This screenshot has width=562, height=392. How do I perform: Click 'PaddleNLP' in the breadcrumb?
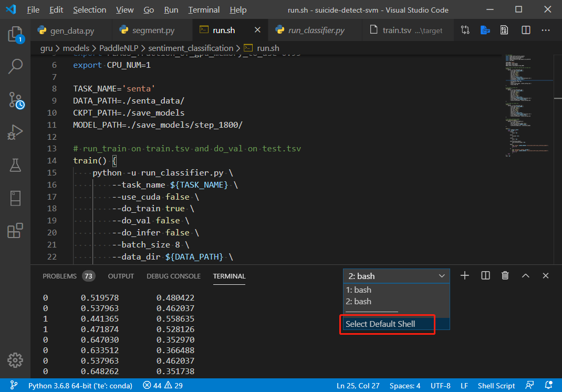(119, 48)
